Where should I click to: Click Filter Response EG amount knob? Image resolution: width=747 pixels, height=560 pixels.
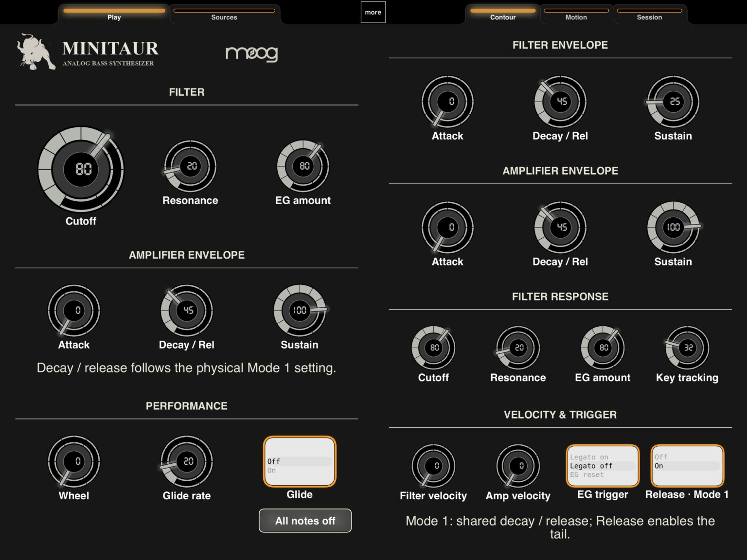[x=603, y=348]
